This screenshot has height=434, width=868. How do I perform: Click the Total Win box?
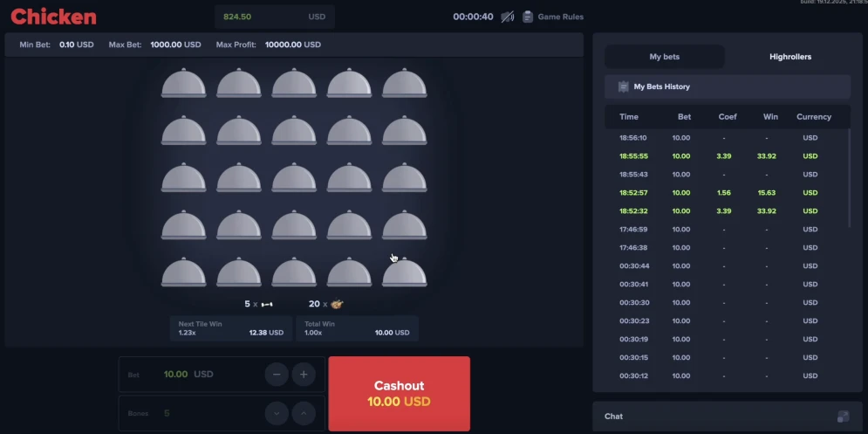357,328
